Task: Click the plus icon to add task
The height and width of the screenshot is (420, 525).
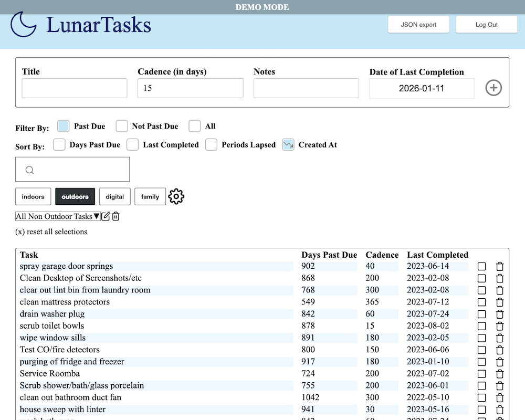Action: point(493,88)
